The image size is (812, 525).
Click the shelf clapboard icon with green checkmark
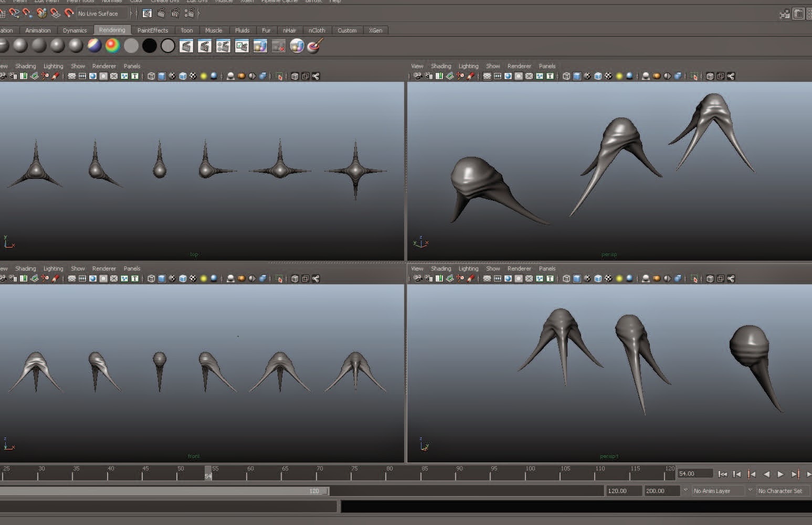click(x=241, y=46)
